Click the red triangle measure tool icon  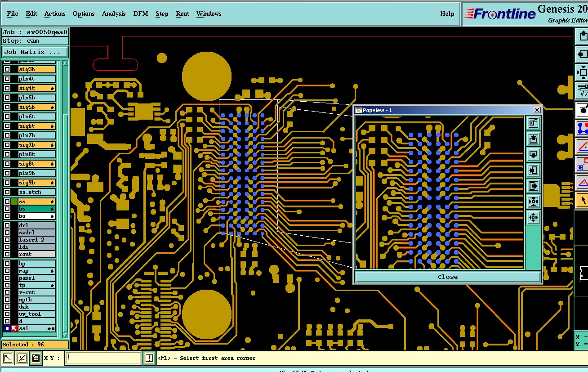(x=583, y=182)
